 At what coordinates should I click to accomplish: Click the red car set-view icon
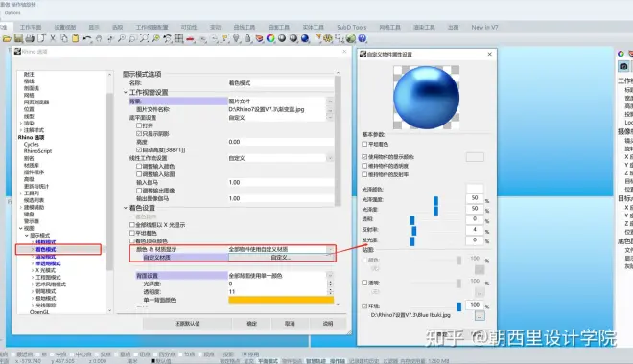[191, 39]
